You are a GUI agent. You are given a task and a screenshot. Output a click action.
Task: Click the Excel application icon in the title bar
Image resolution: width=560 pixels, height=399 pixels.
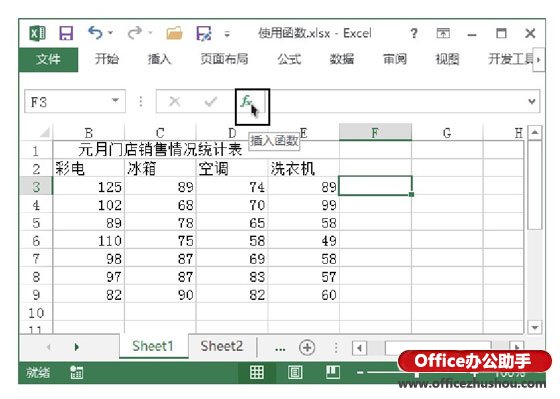click(x=37, y=34)
